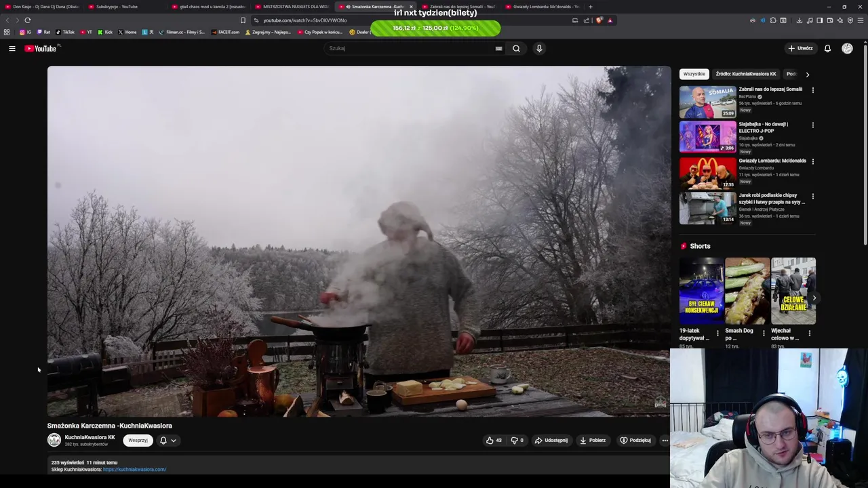Open the YouTube guide hamburger menu

point(12,48)
